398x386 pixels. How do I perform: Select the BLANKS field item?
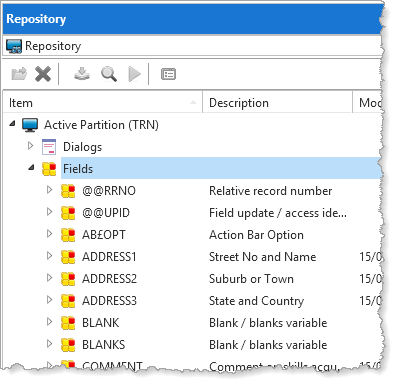pos(104,345)
